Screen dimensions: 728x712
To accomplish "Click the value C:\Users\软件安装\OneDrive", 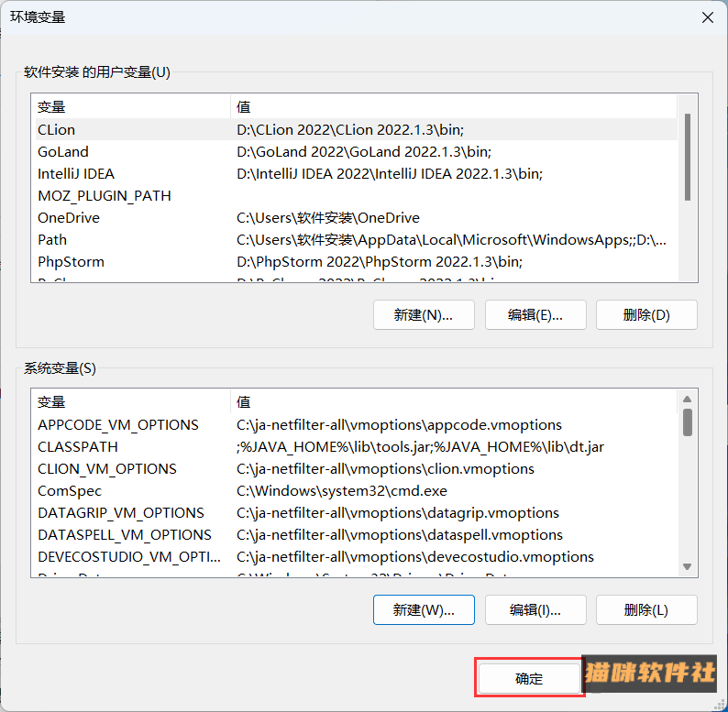I will 328,218.
